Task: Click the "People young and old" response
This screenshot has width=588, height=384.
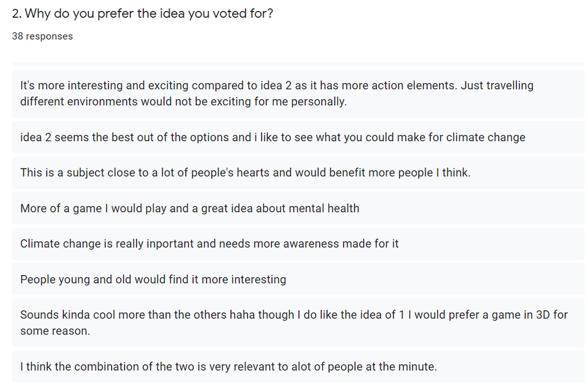Action: click(x=153, y=280)
